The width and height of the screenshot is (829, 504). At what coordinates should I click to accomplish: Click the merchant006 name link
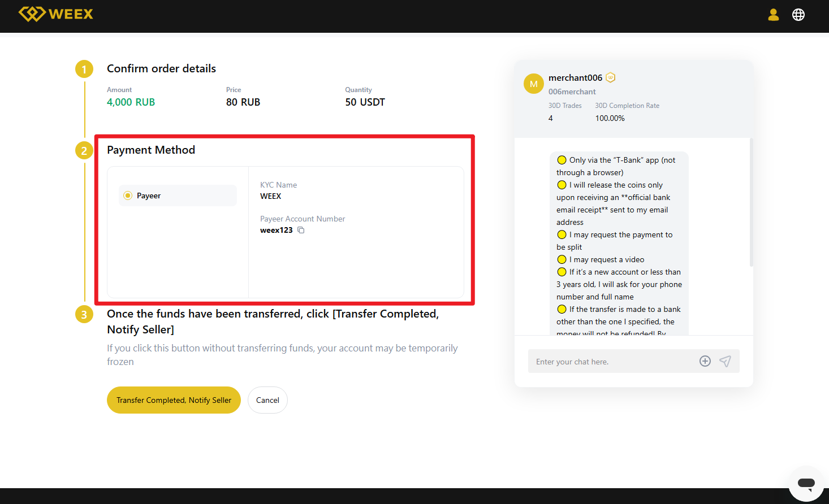(x=575, y=77)
